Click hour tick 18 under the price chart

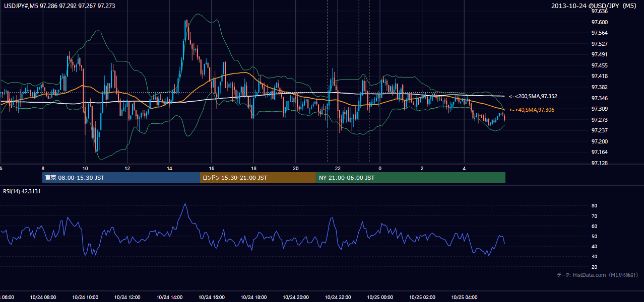pos(253,169)
